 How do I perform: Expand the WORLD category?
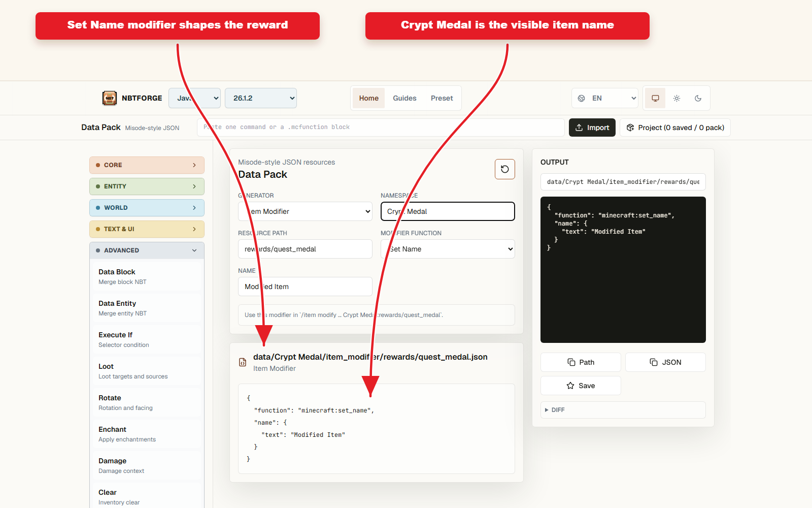(147, 208)
